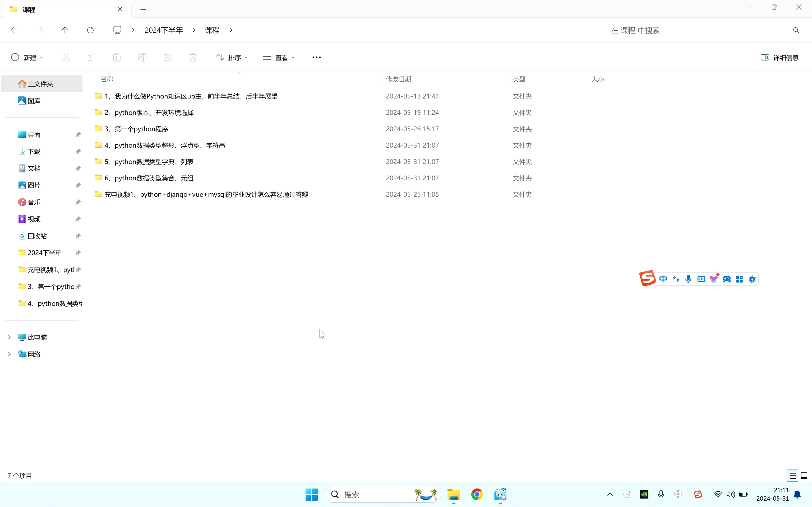Screen dimensions: 812x507
Task: Go up one folder level
Action: [65, 30]
